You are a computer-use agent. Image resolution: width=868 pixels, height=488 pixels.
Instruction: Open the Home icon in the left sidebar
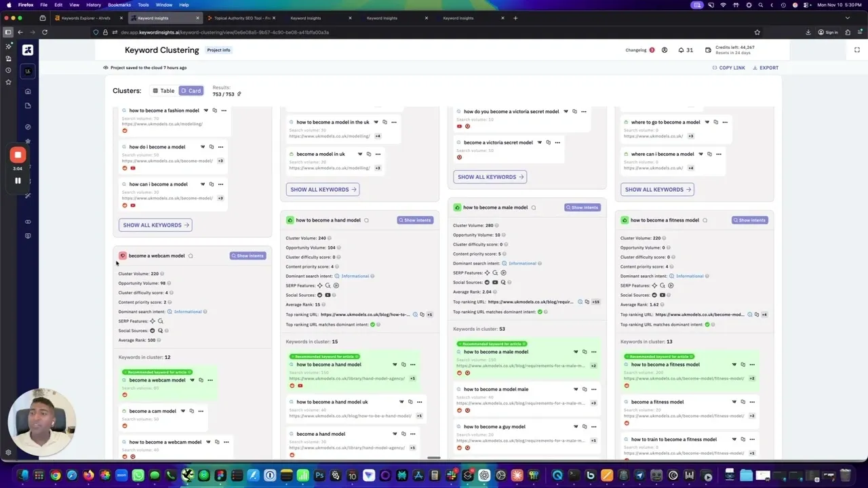pyautogui.click(x=28, y=91)
